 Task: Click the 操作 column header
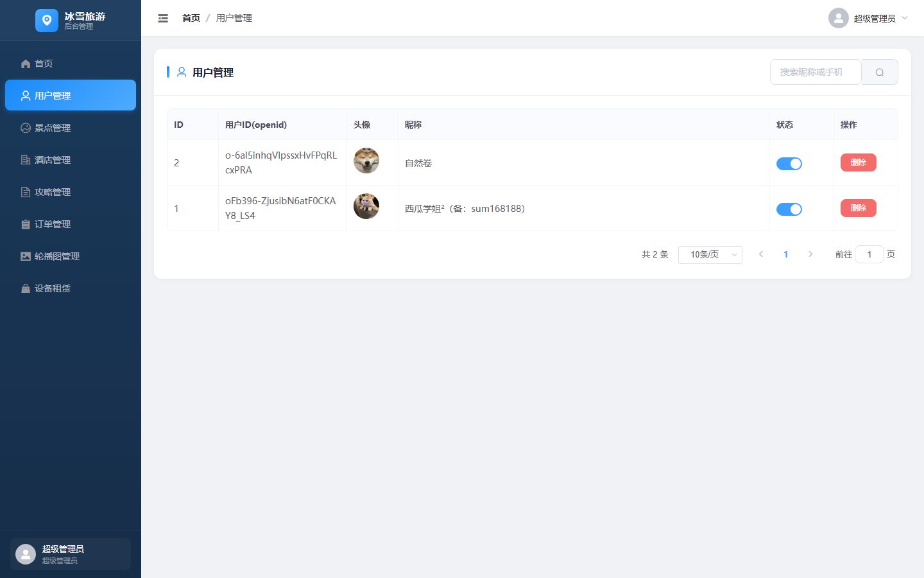[849, 125]
